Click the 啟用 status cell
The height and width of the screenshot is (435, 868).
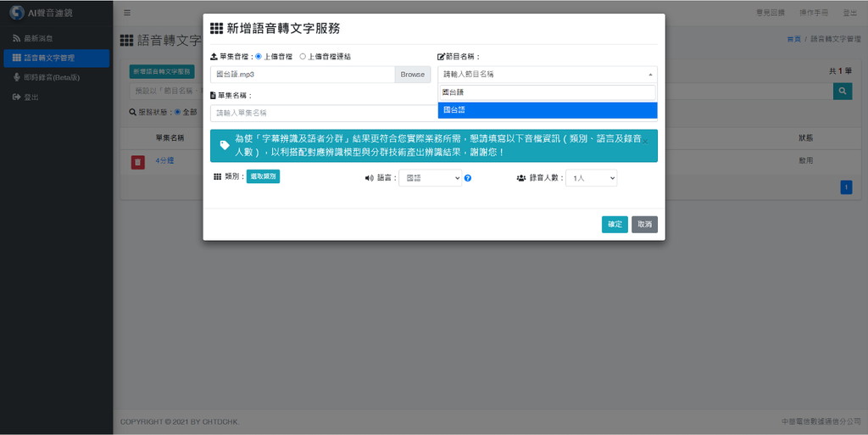pos(805,160)
